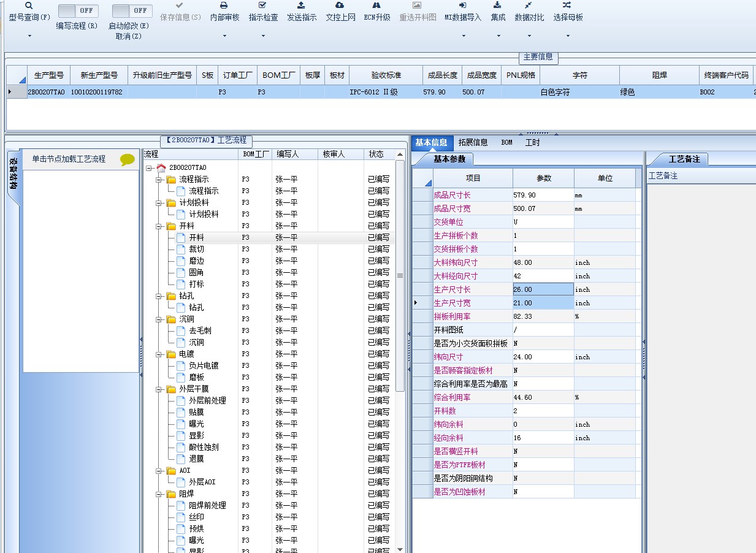Click the folder icon of AOI group
The image size is (756, 553).
171,471
